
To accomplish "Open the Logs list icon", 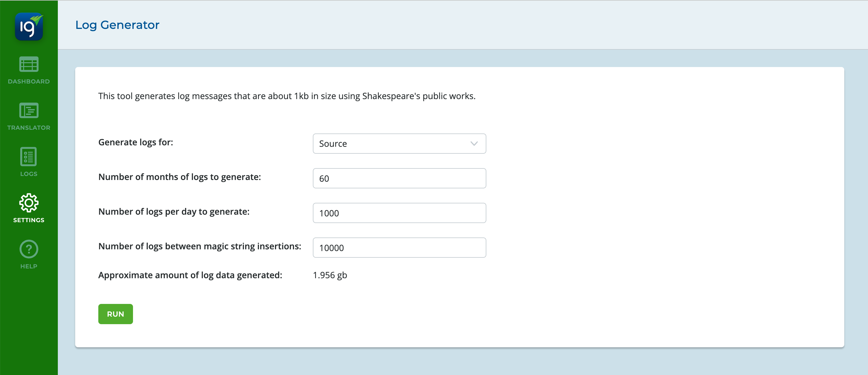I will point(29,157).
